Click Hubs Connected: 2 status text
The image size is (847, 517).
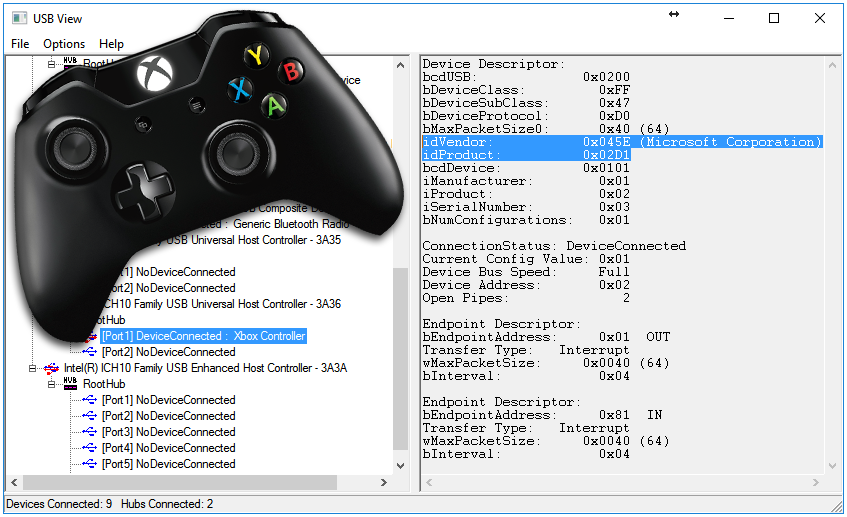(167, 504)
